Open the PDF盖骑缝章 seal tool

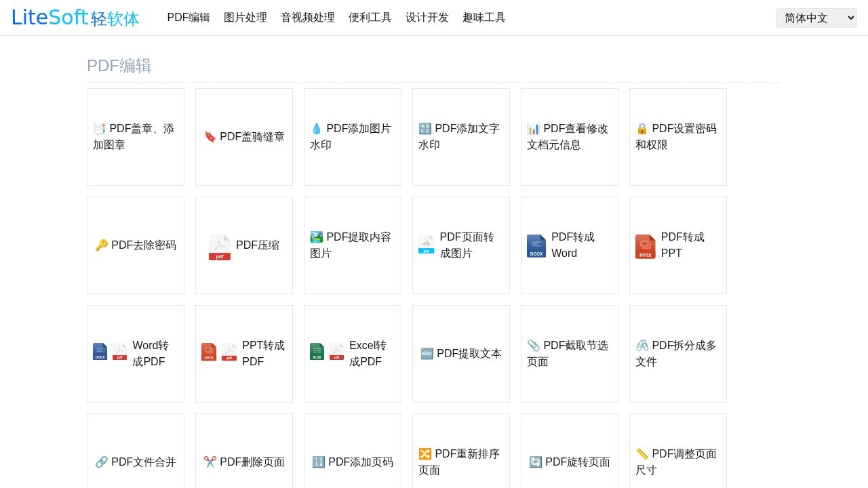click(x=243, y=136)
